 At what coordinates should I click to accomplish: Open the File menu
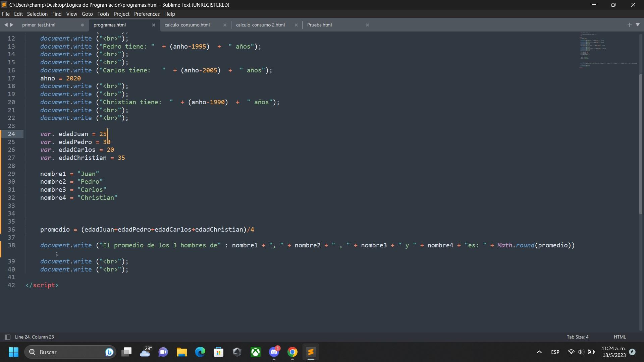[6, 14]
